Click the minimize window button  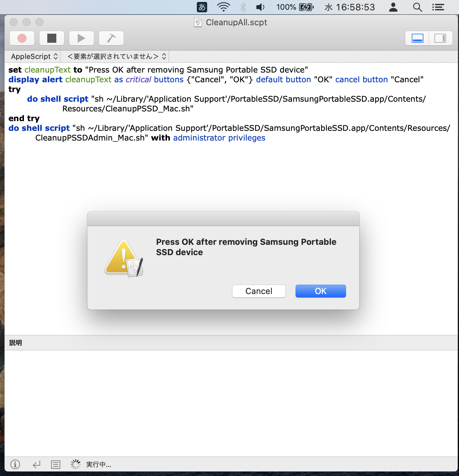click(27, 22)
